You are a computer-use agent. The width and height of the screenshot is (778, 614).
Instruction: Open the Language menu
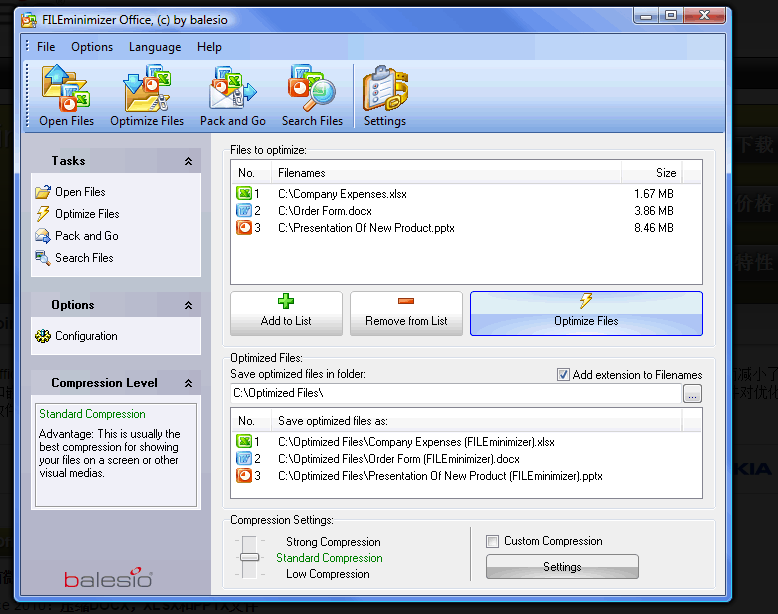[155, 47]
